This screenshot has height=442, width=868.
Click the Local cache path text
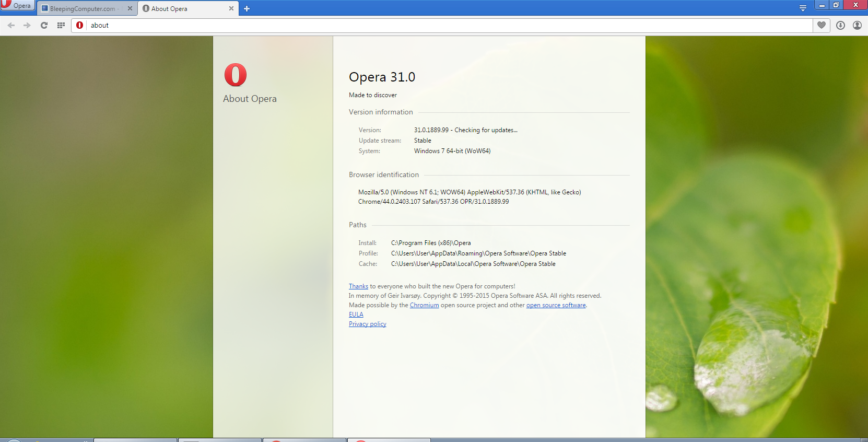pos(473,264)
